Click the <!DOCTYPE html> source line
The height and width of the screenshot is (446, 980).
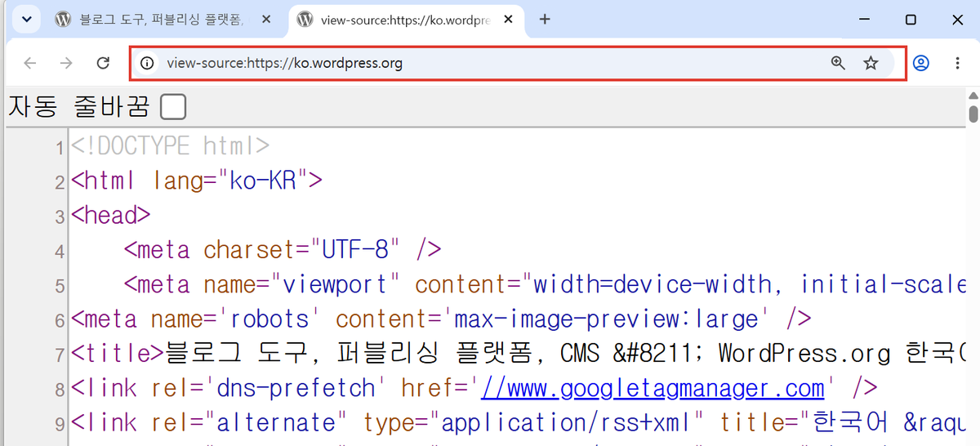pyautogui.click(x=170, y=147)
